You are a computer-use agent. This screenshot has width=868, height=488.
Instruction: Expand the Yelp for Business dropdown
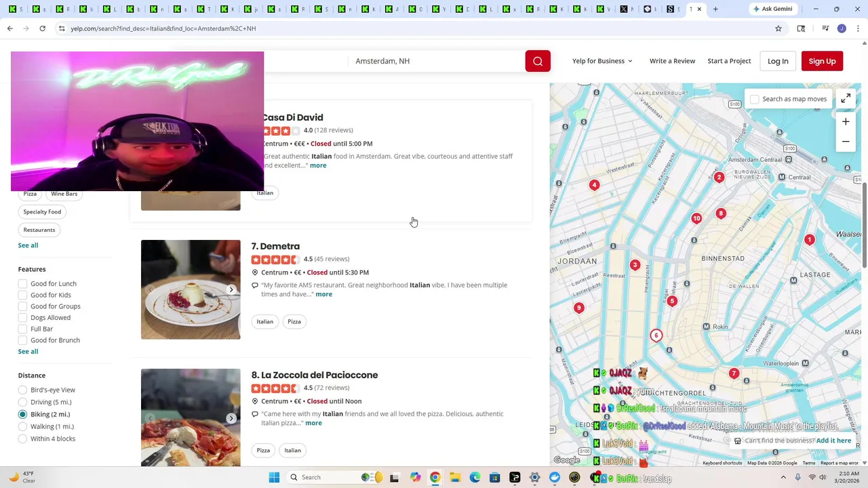click(602, 61)
